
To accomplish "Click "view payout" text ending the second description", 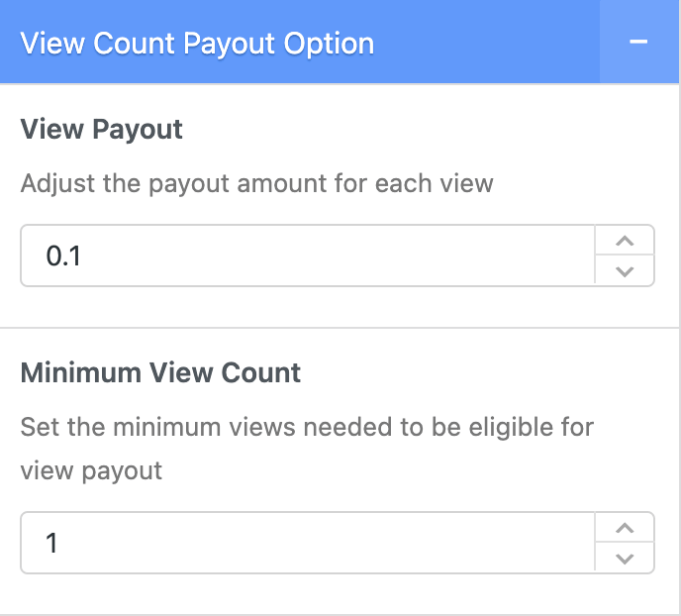I will (x=91, y=469).
